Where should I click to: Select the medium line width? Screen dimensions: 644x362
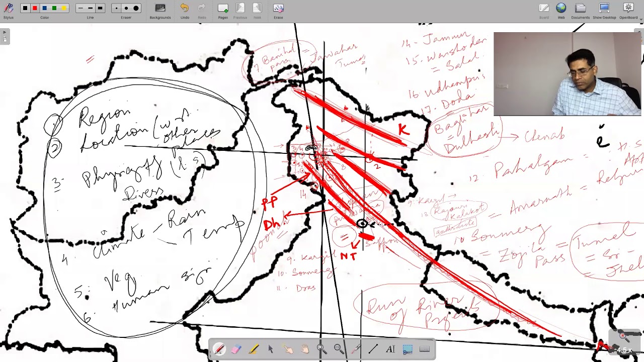pyautogui.click(x=90, y=8)
